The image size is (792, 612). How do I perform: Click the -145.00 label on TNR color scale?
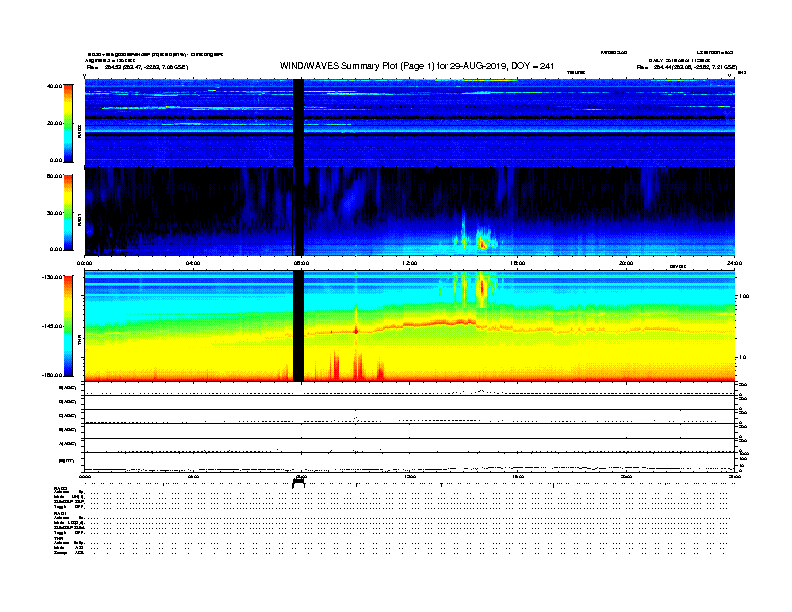pos(53,326)
